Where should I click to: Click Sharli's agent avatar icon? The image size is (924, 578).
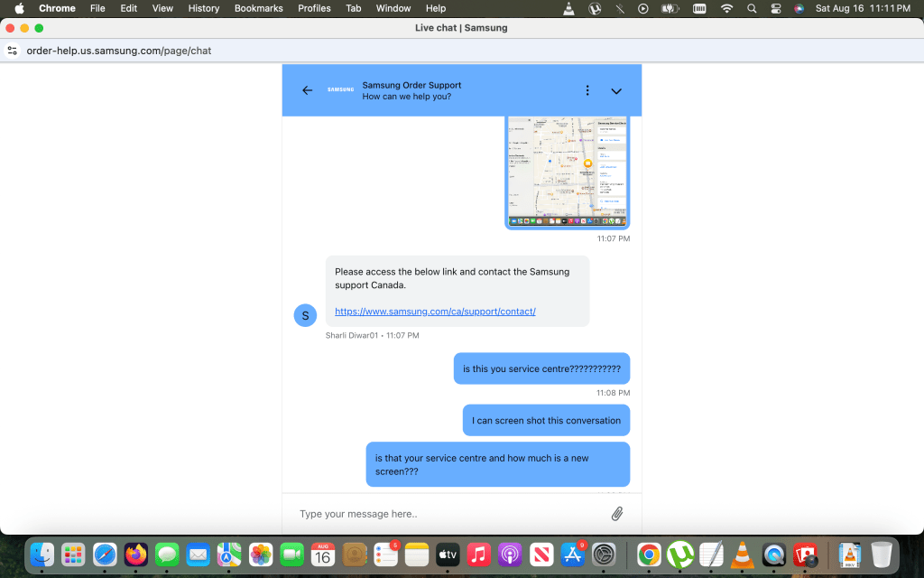click(305, 315)
